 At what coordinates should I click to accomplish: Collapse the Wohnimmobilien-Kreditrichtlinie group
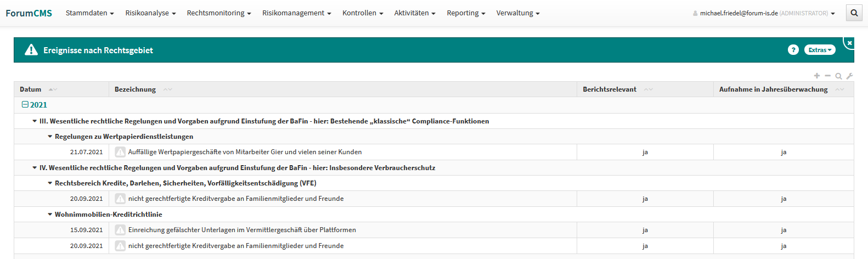(50, 215)
